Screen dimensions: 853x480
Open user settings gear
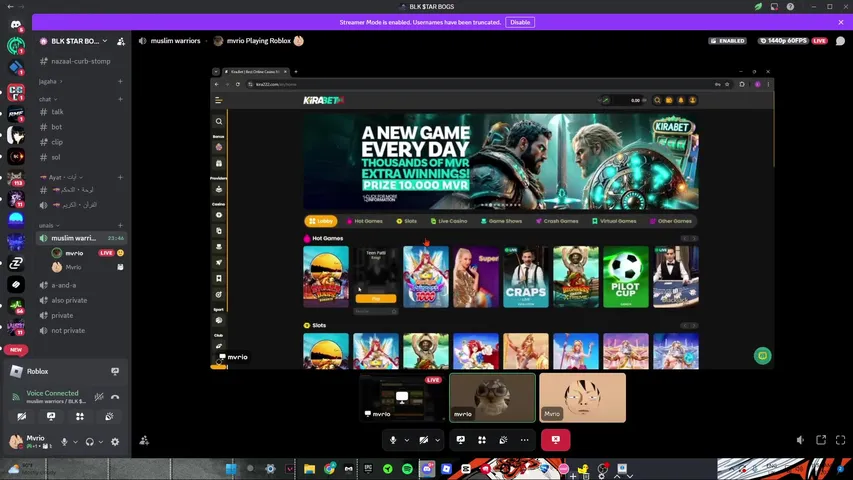[x=115, y=442]
